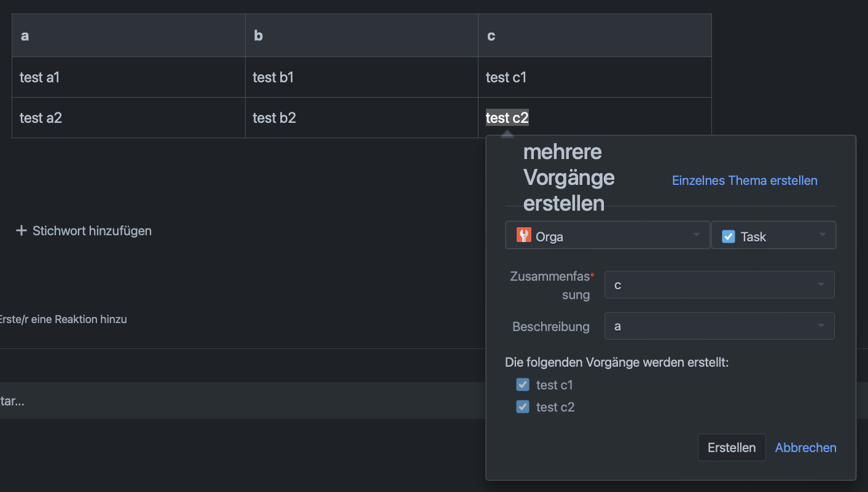Click the highlighted test c2 cell text

coord(507,117)
